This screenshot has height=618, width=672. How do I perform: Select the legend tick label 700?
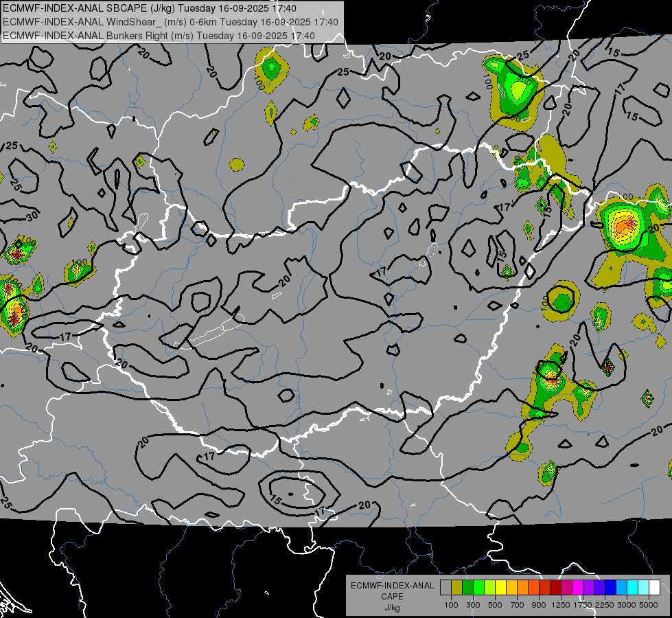tap(518, 605)
